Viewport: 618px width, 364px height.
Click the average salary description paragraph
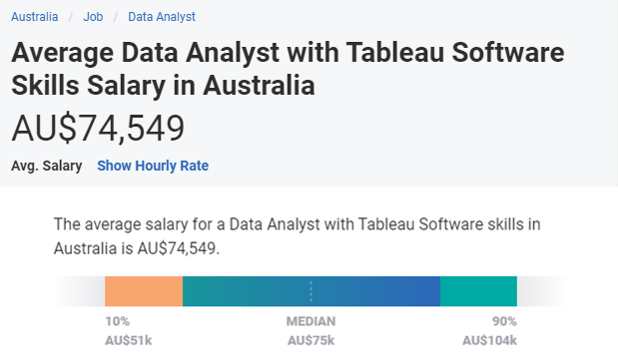click(x=297, y=236)
